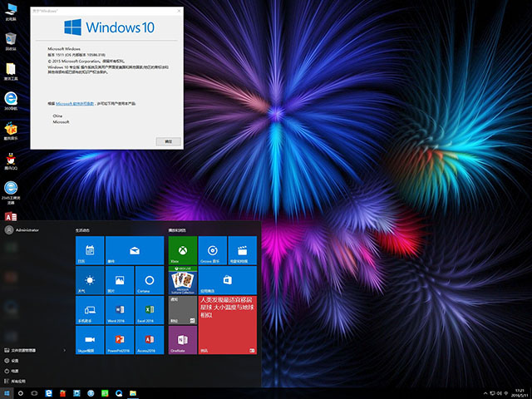Open Settings in Start menu

15,361
